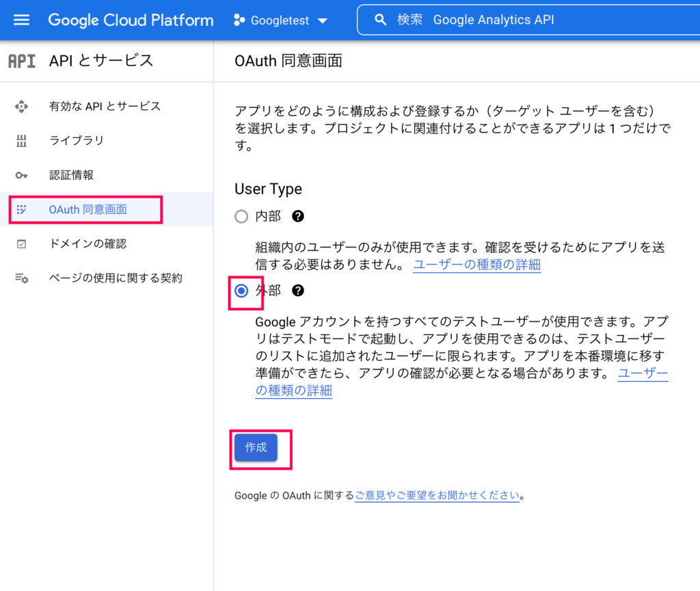This screenshot has height=591, width=700.
Task: Click the help icon next to 外部
Action: (x=298, y=290)
